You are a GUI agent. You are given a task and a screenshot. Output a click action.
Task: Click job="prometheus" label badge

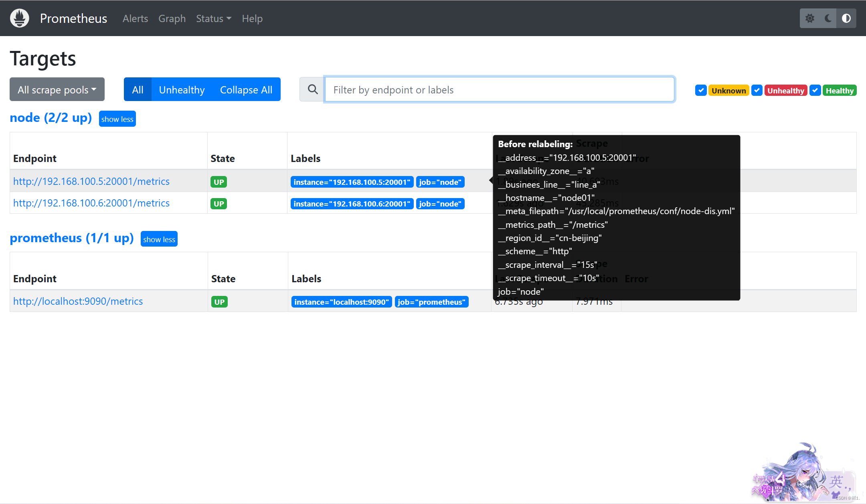point(431,302)
